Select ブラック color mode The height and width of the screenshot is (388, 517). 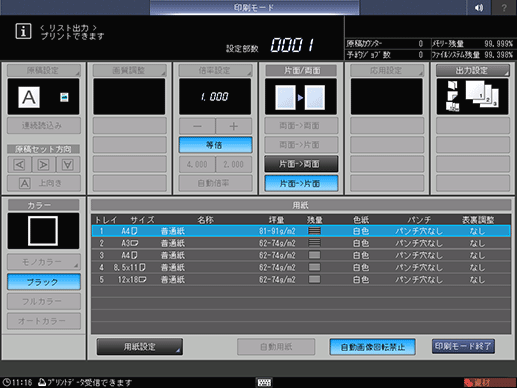44,282
